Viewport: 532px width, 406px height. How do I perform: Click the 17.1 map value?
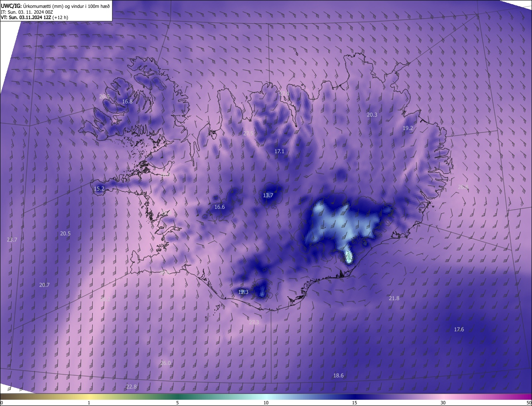tap(279, 152)
